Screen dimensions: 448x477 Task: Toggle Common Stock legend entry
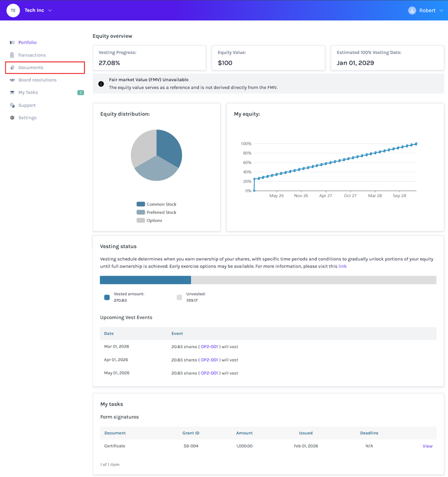click(x=156, y=204)
